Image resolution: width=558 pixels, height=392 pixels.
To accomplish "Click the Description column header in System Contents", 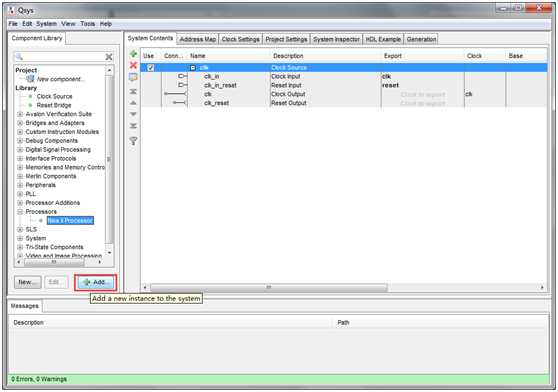I will (288, 56).
